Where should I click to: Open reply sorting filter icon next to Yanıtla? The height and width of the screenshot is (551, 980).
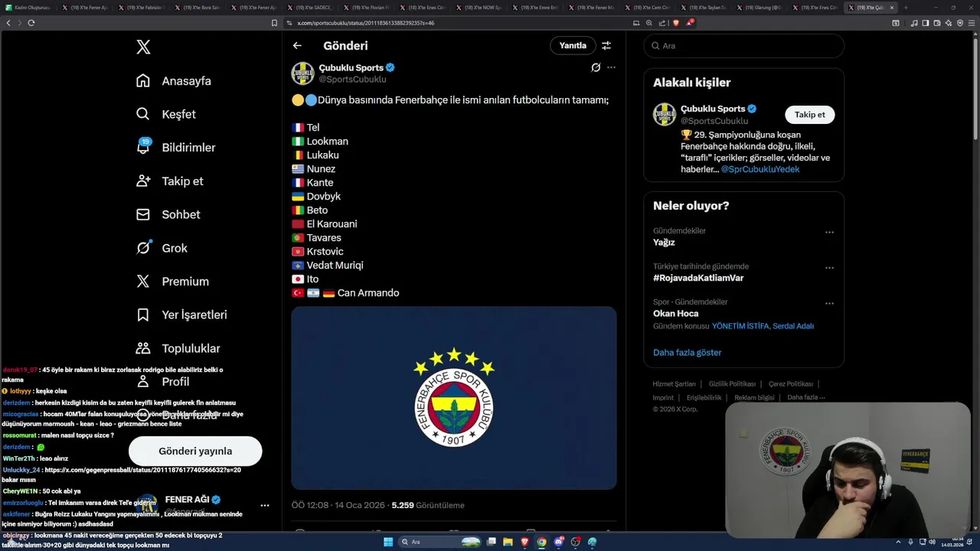(606, 46)
